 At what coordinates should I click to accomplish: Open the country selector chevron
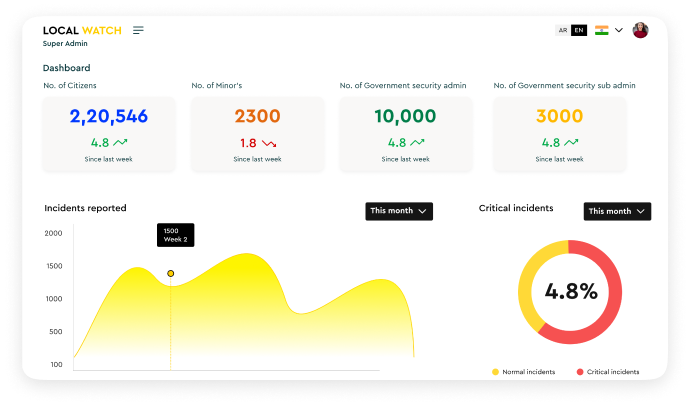[619, 30]
